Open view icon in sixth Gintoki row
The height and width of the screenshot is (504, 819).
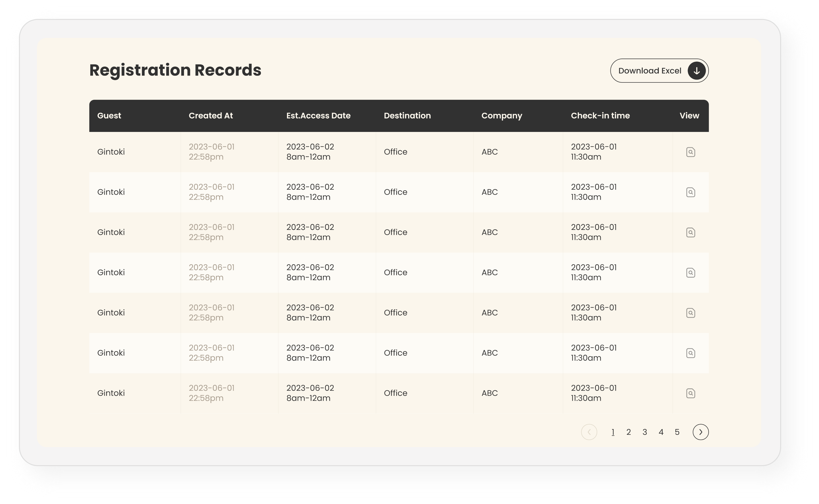(691, 353)
